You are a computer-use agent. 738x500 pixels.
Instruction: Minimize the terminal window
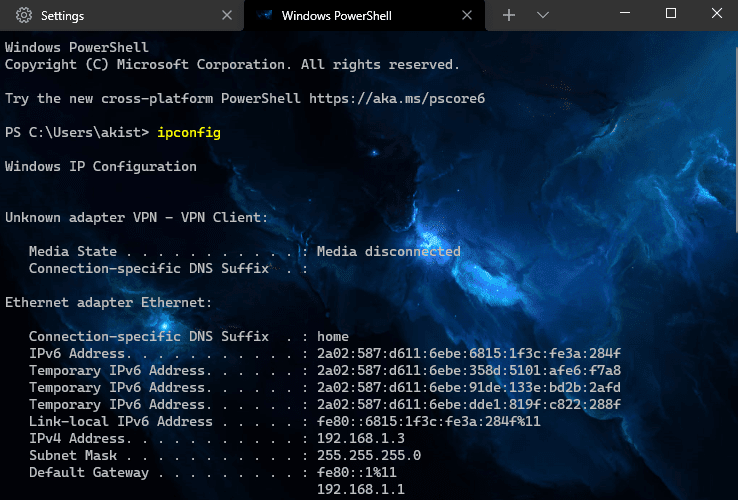[625, 13]
